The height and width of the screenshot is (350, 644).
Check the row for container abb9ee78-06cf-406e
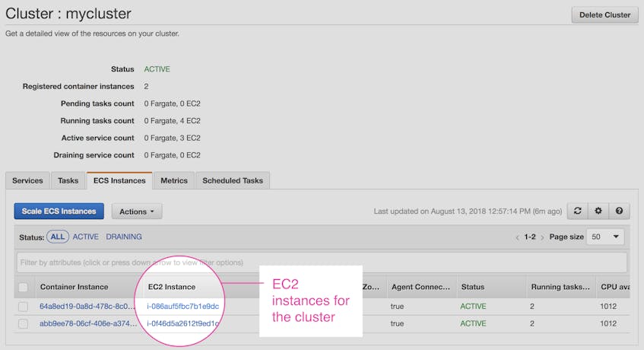23,323
